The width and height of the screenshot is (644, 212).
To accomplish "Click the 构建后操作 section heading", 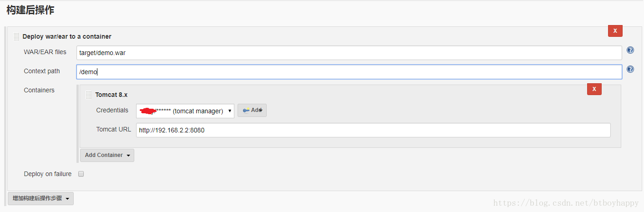I will point(30,10).
